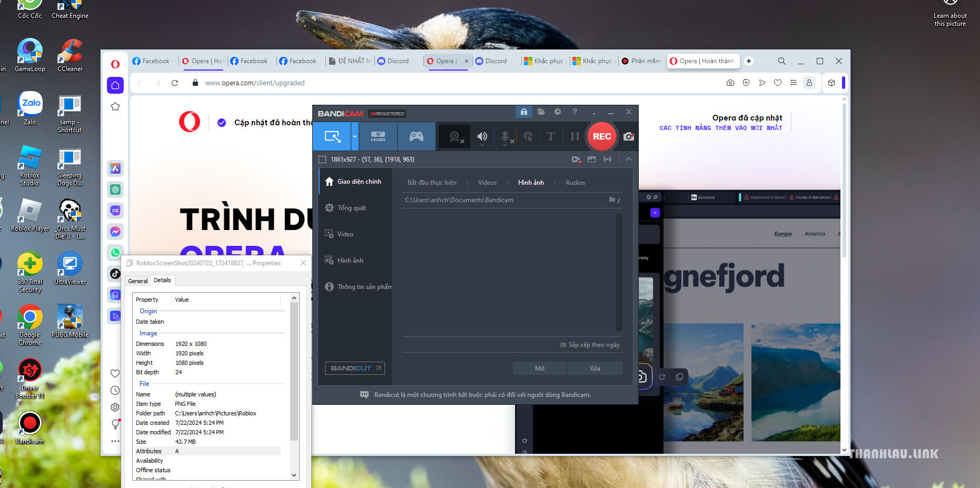Click Folder path value C:\Users\anhch\Pictures\Roblox
Image resolution: width=980 pixels, height=488 pixels.
point(216,413)
